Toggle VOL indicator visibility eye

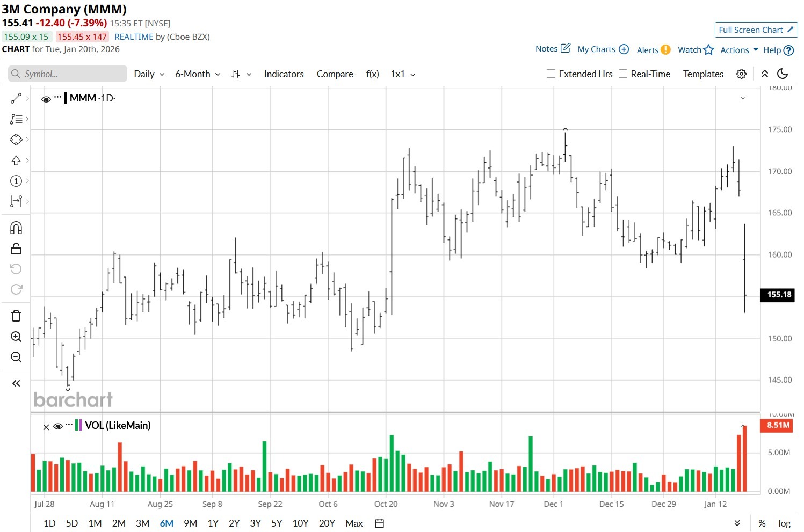pyautogui.click(x=58, y=426)
